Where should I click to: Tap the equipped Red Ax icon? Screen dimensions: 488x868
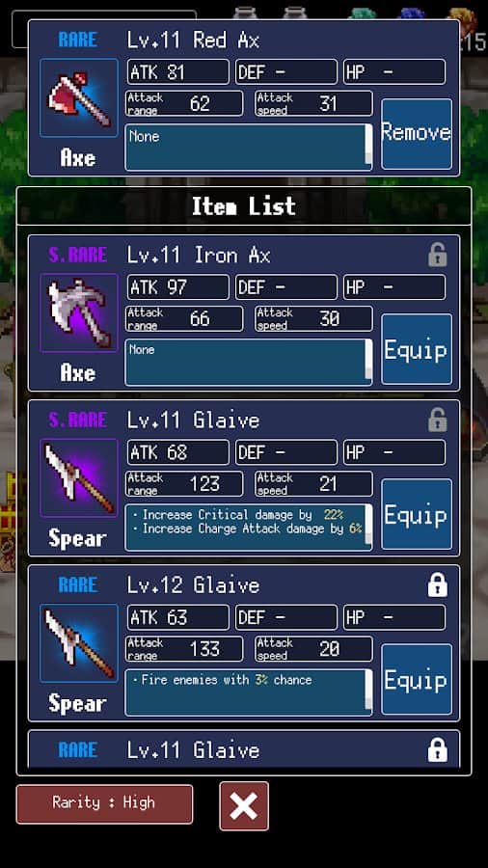point(78,98)
